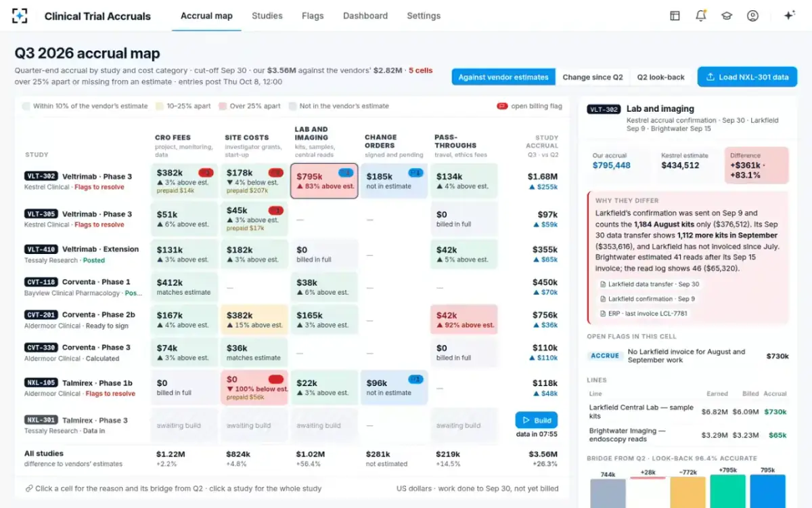Open the Studies tab
Image resolution: width=812 pixels, height=508 pixels.
point(267,16)
